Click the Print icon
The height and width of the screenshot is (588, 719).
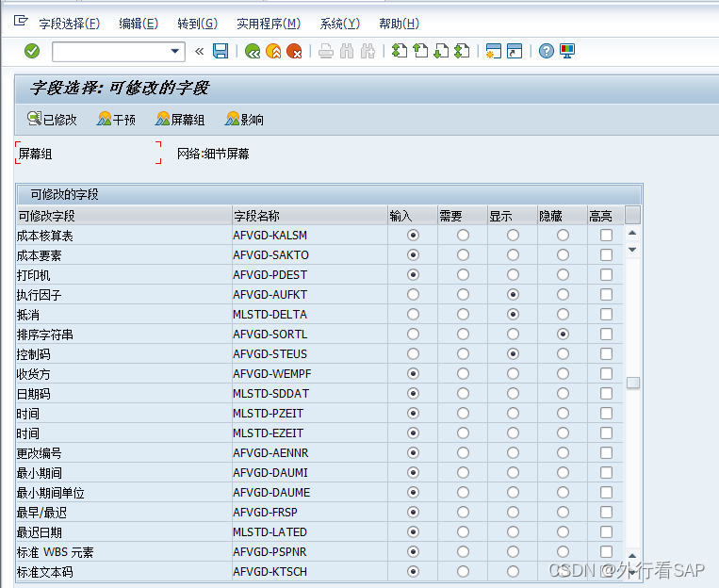325,51
